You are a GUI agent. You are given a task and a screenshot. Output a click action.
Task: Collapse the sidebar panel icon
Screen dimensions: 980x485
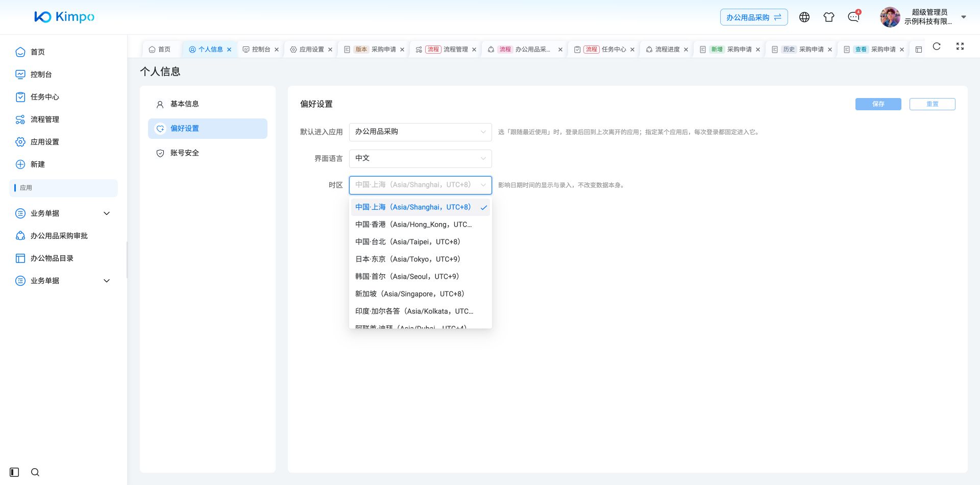pyautogui.click(x=14, y=472)
